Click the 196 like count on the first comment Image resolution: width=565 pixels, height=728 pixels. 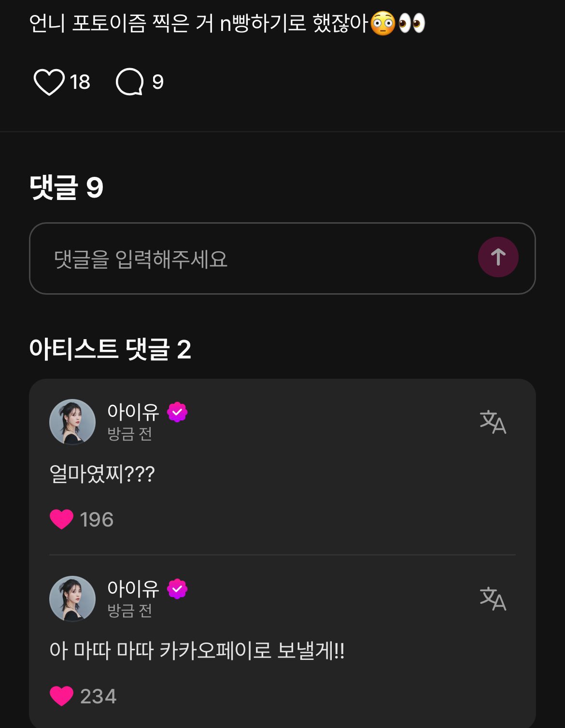[x=97, y=520]
